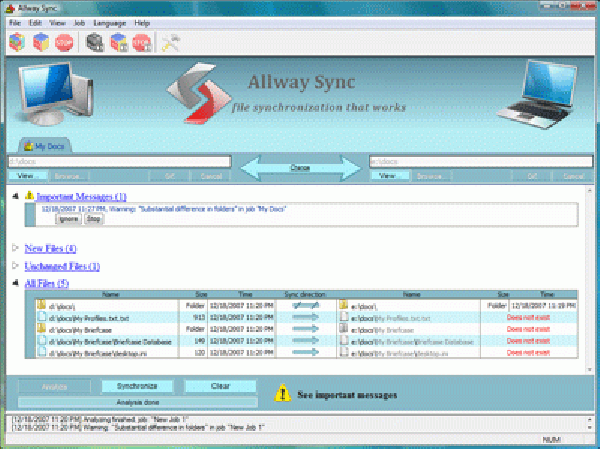Open the Language menu
This screenshot has width=600, height=449.
click(109, 21)
